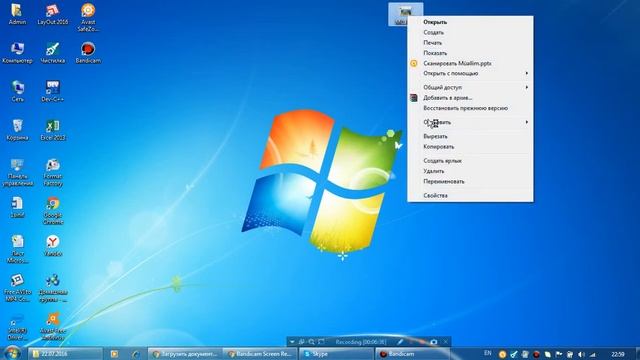Select the Панель управления desktop icon

pyautogui.click(x=17, y=172)
